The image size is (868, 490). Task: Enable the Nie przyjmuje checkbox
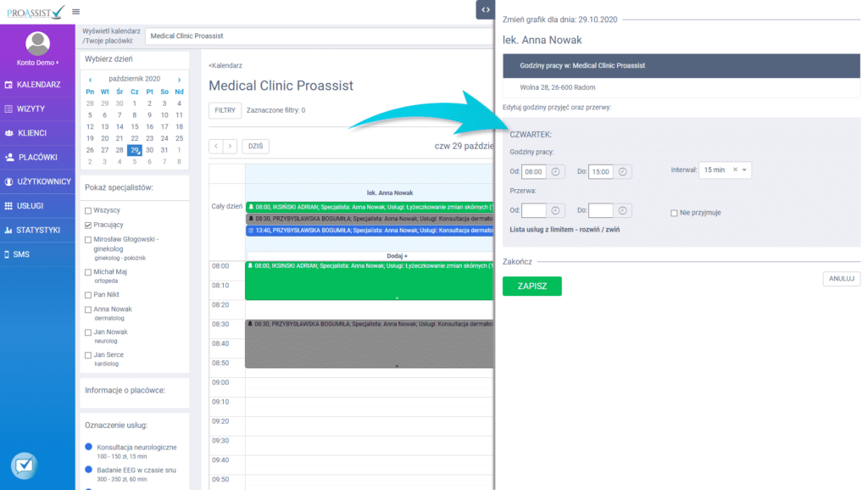click(x=674, y=213)
